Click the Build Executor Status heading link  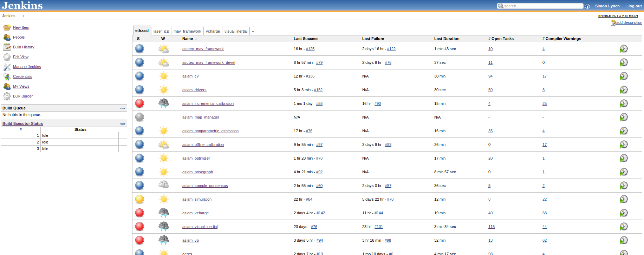click(x=22, y=123)
